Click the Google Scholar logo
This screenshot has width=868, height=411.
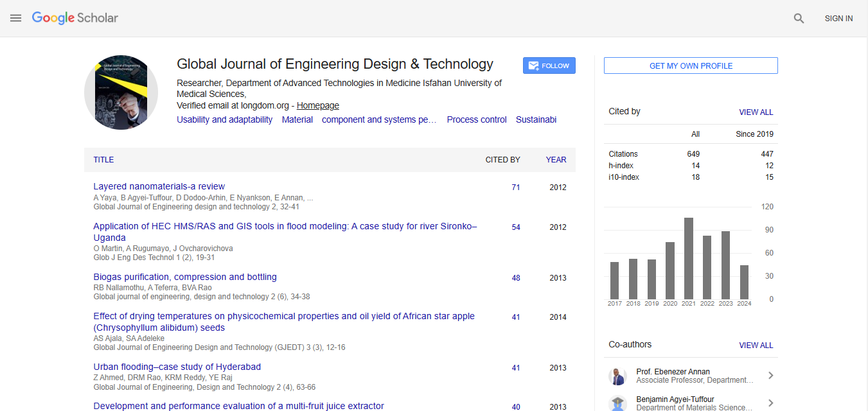point(75,18)
